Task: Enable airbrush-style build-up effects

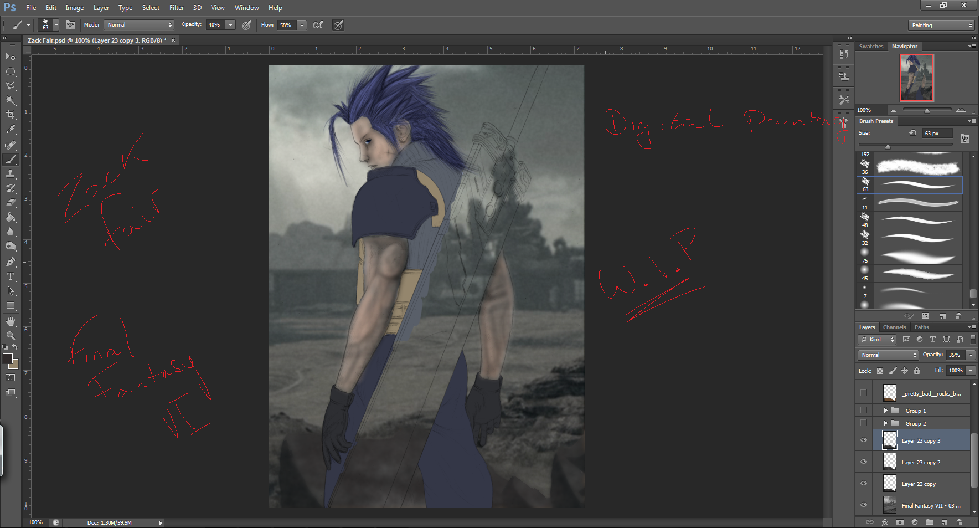Action: (x=318, y=25)
